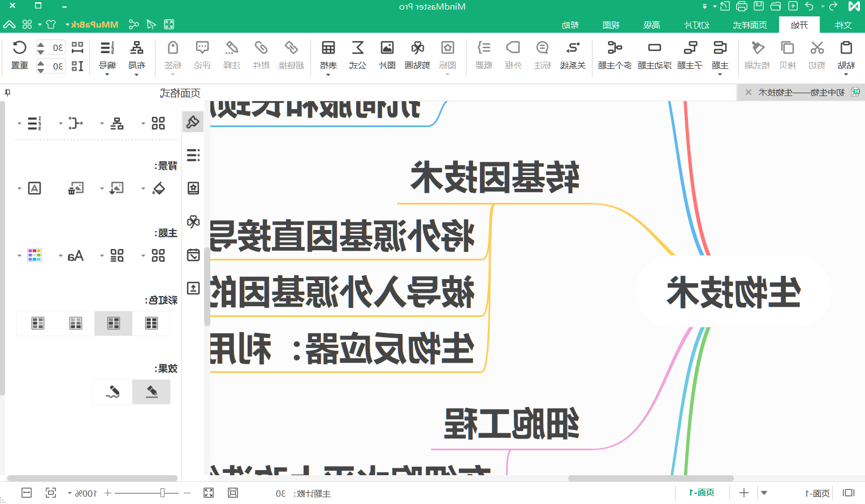
Task: Click the Print icon in title bar
Action: (x=742, y=6)
